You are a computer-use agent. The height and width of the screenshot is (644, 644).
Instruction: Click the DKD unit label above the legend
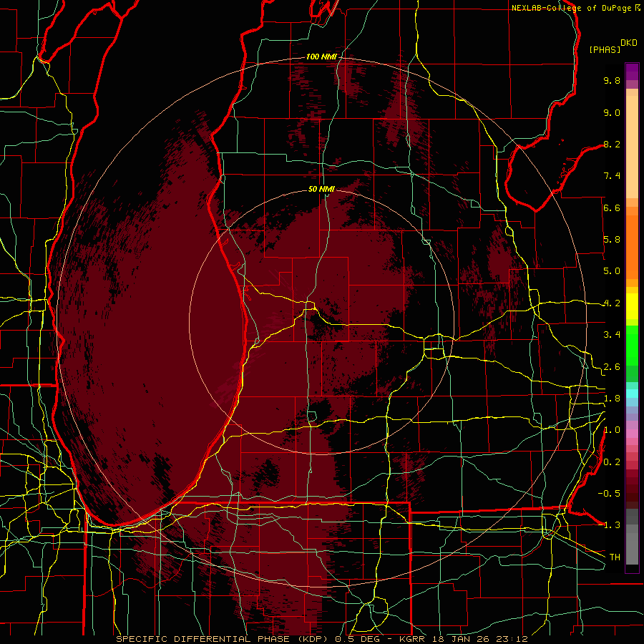[x=629, y=43]
